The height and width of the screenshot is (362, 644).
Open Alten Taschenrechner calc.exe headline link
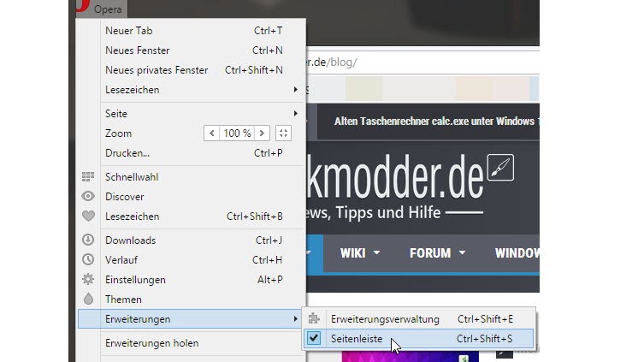point(436,122)
